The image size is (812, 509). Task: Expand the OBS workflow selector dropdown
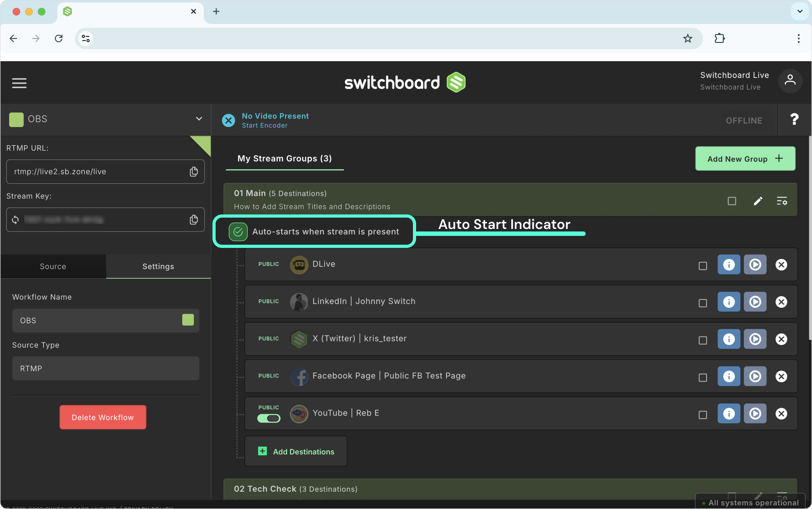pyautogui.click(x=199, y=119)
